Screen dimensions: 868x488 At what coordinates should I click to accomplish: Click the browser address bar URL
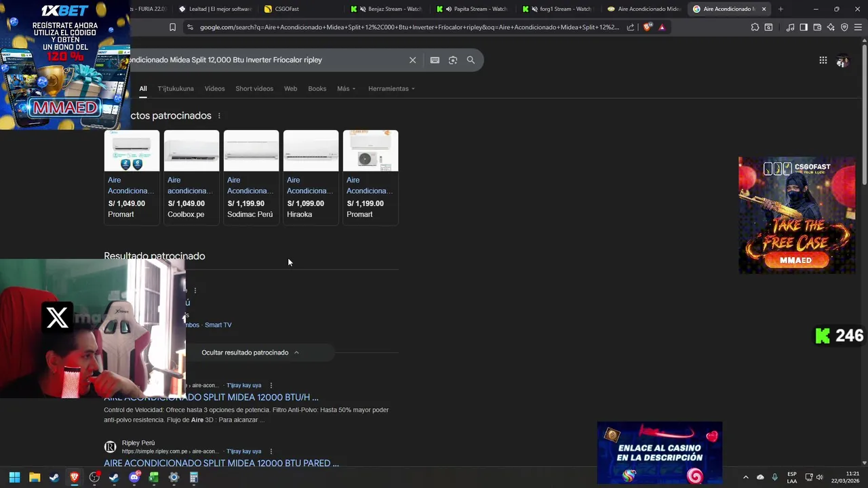(x=410, y=27)
